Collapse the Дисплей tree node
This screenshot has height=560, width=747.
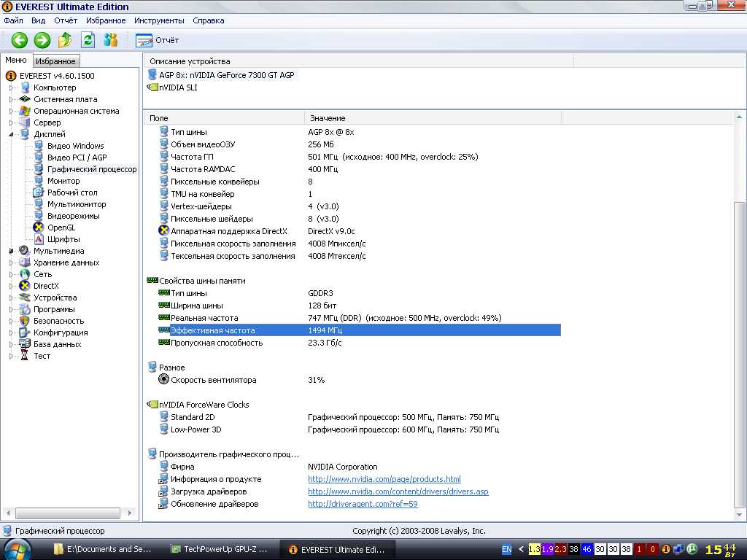[11, 134]
